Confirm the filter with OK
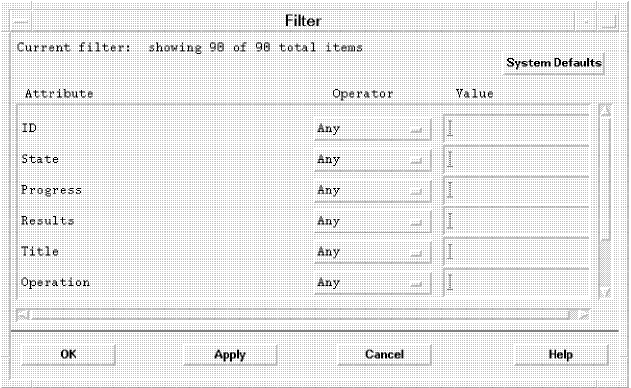This screenshot has height=388, width=631. 68,355
